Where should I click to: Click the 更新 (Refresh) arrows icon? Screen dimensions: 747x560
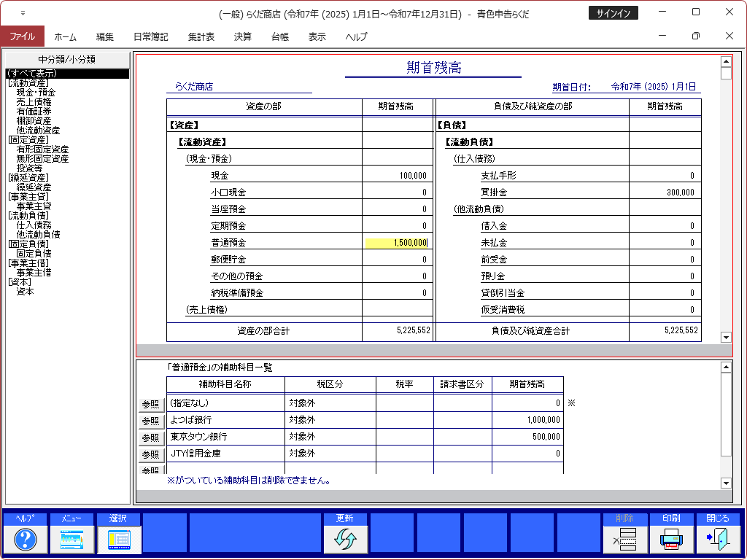coord(346,539)
